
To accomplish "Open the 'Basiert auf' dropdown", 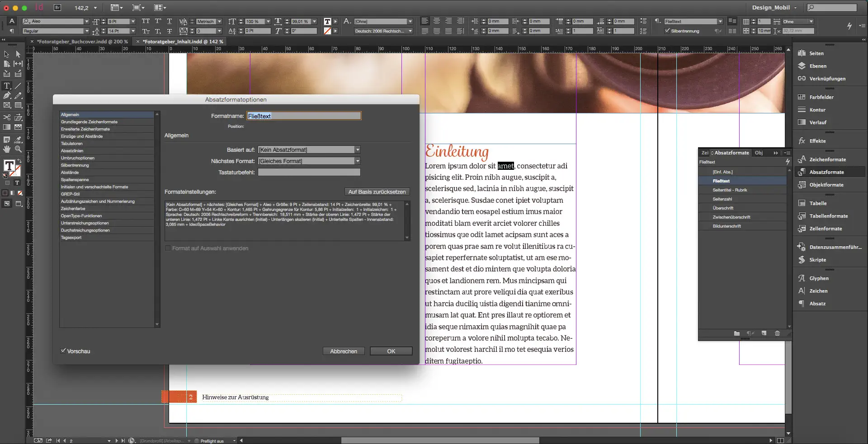I will pyautogui.click(x=357, y=150).
